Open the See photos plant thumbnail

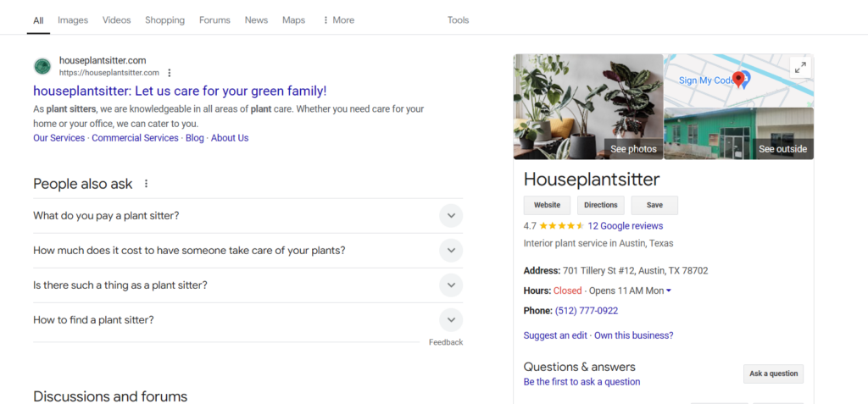point(588,107)
